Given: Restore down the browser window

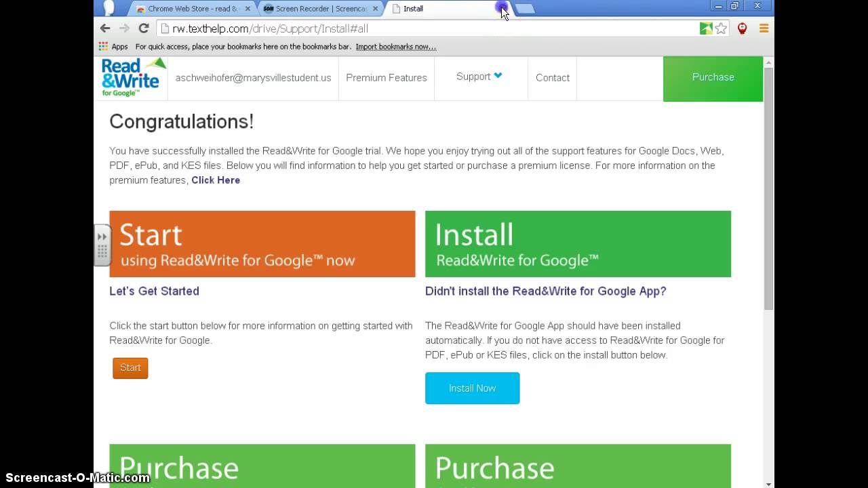Looking at the screenshot, I should (734, 6).
